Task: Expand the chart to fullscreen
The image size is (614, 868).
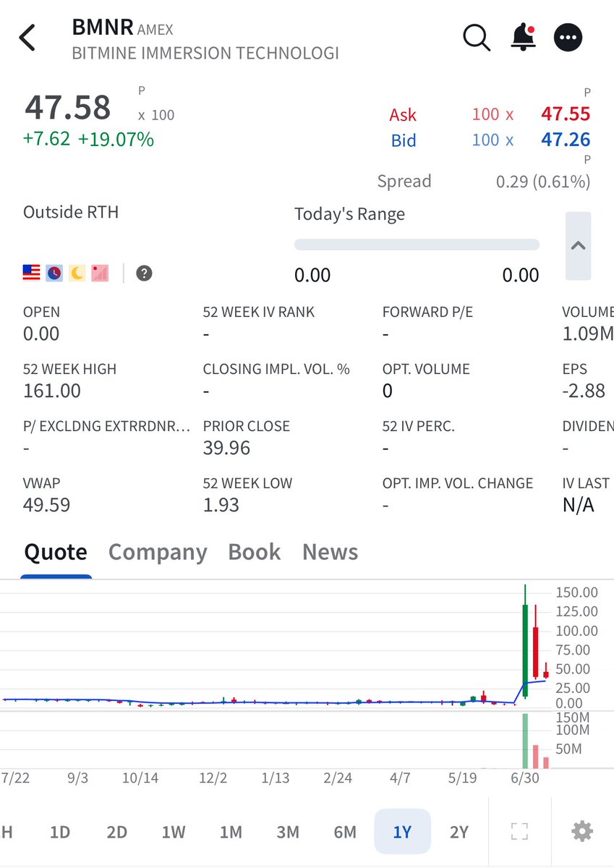Action: coord(519,831)
